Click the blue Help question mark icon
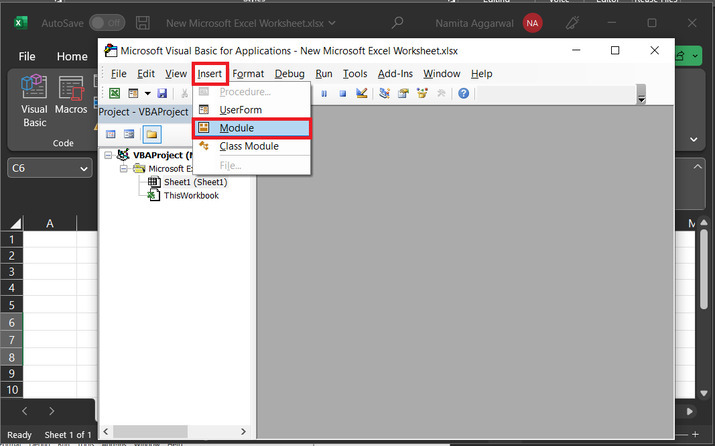This screenshot has height=446, width=715. tap(463, 93)
